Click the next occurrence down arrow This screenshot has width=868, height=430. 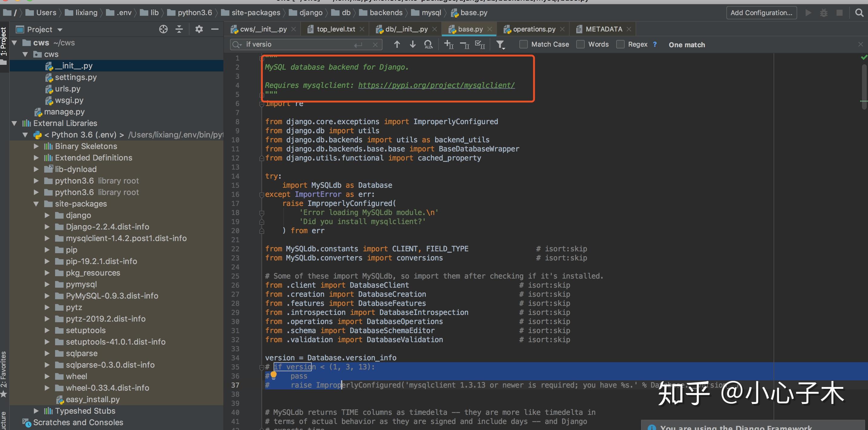[x=412, y=44]
